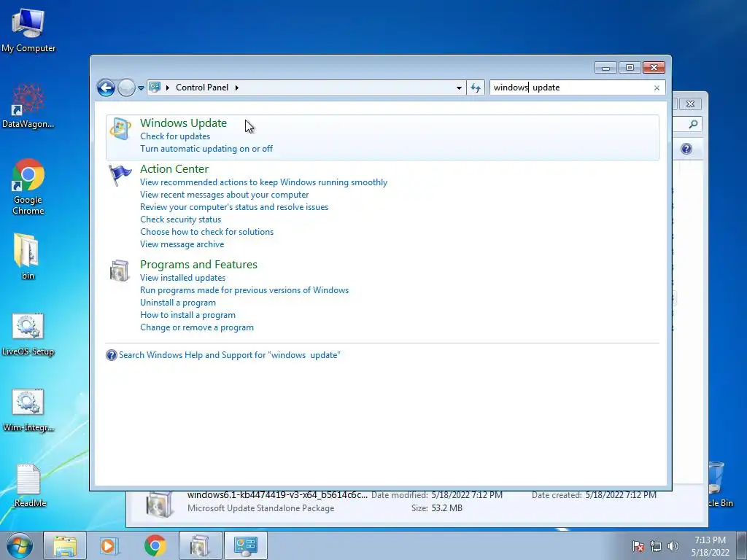Expand the arrow before Control Panel breadcrumb
This screenshot has height=560, width=747.
pos(168,87)
